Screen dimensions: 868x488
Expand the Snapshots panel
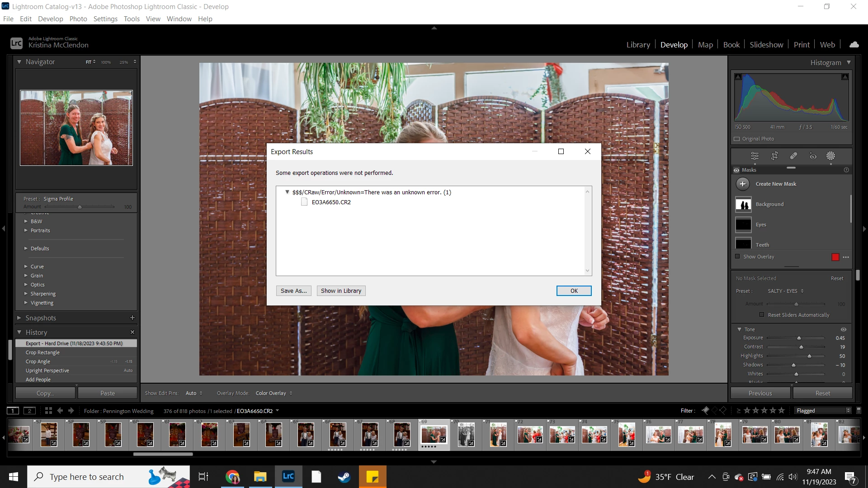[x=19, y=318]
